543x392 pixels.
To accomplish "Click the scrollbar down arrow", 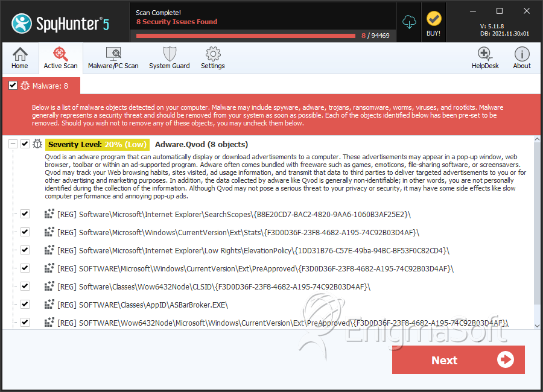I will (x=537, y=326).
